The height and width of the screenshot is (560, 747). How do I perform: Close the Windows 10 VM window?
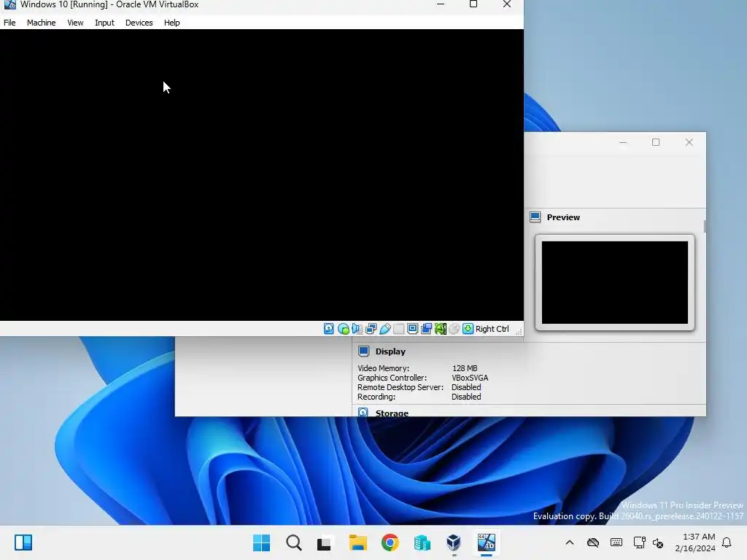507,4
